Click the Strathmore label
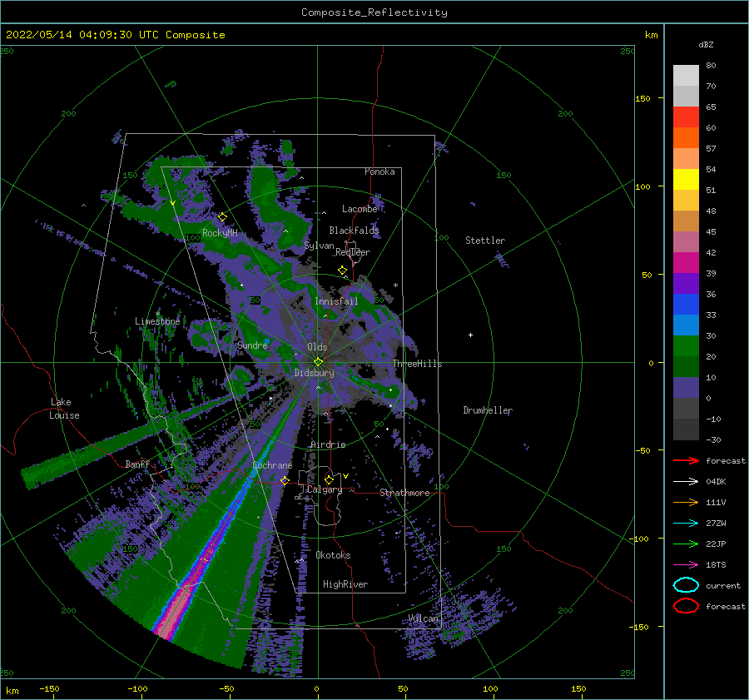 click(404, 493)
